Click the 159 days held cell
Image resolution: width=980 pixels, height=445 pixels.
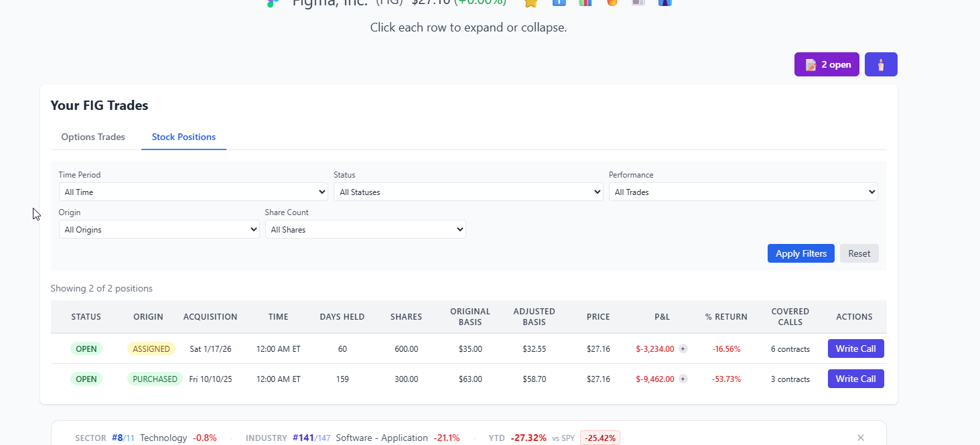[x=342, y=379]
